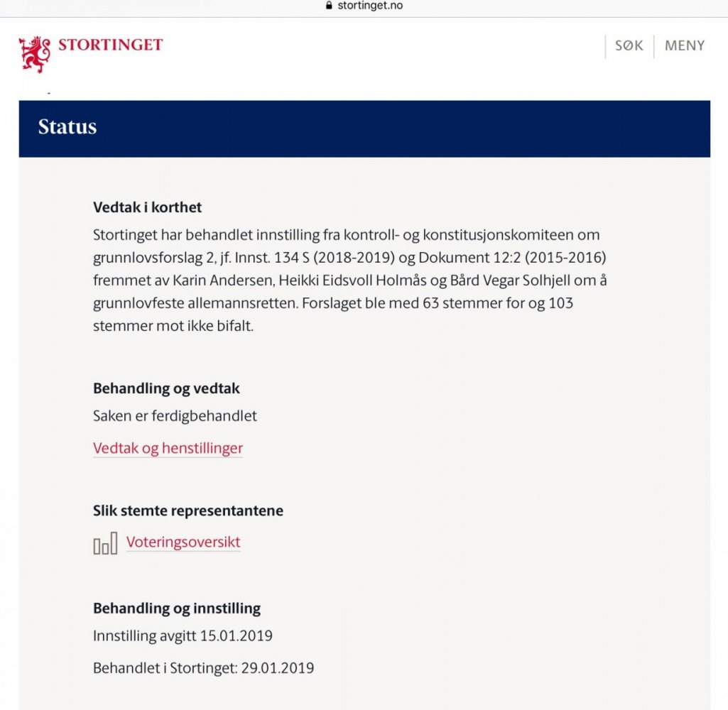The image size is (728, 710).
Task: Open the MENY navigation menu
Action: click(x=685, y=46)
